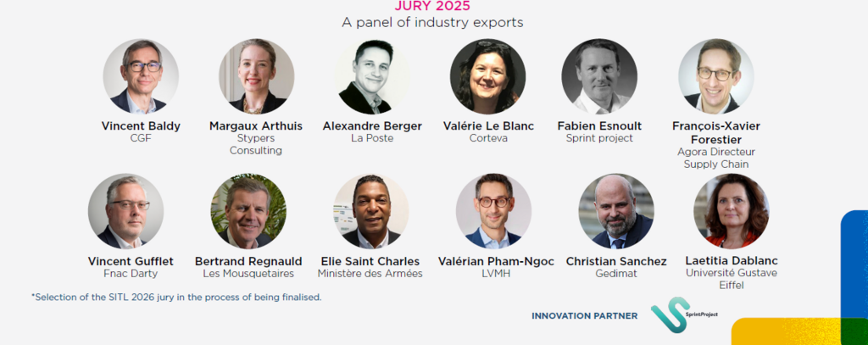Click Fabien Esnoult's circular photo
This screenshot has height=345, width=868.
(599, 76)
